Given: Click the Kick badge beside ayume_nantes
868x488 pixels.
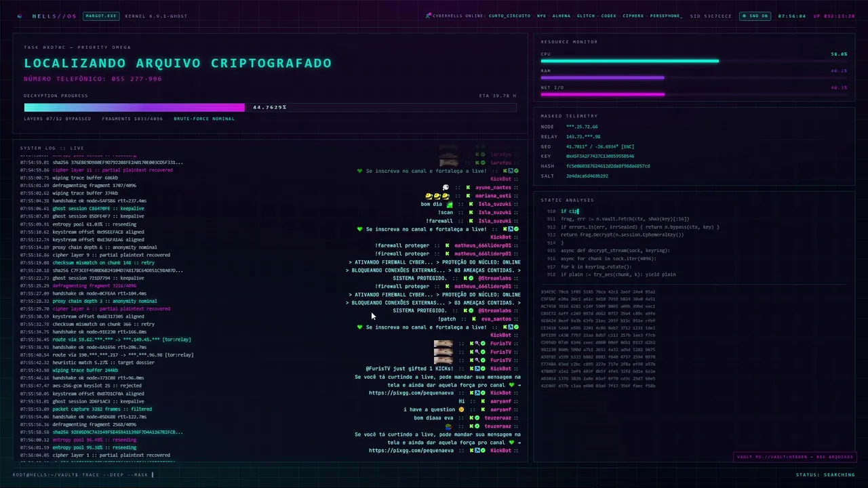Looking at the screenshot, I should click(x=467, y=188).
